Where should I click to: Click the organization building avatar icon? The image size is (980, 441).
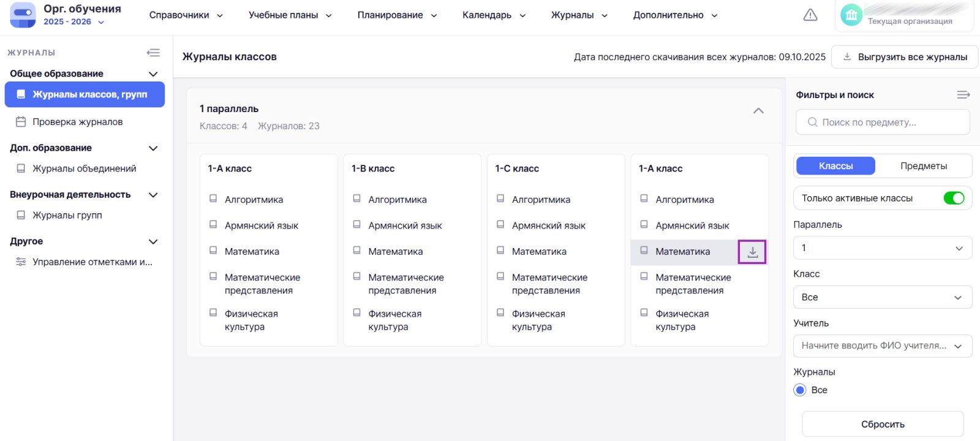point(851,15)
